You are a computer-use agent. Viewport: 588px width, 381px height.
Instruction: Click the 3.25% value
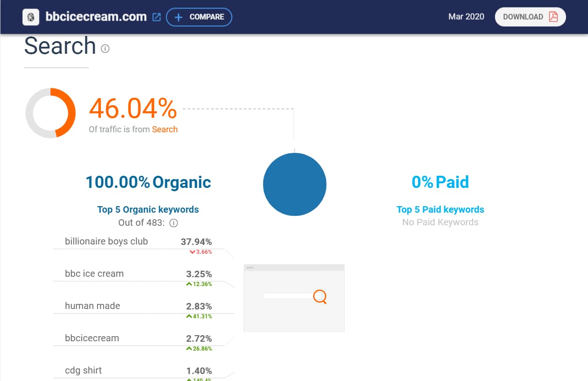[199, 274]
